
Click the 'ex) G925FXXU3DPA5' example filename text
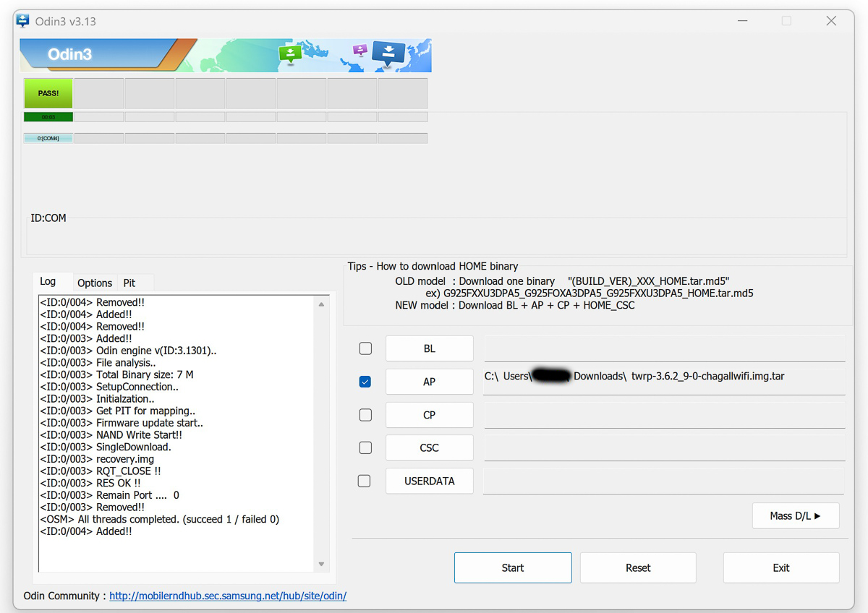(590, 293)
